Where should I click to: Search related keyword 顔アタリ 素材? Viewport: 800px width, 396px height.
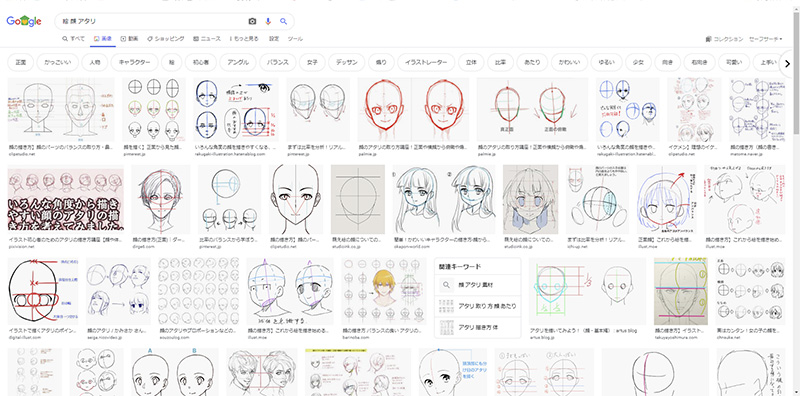(x=478, y=285)
